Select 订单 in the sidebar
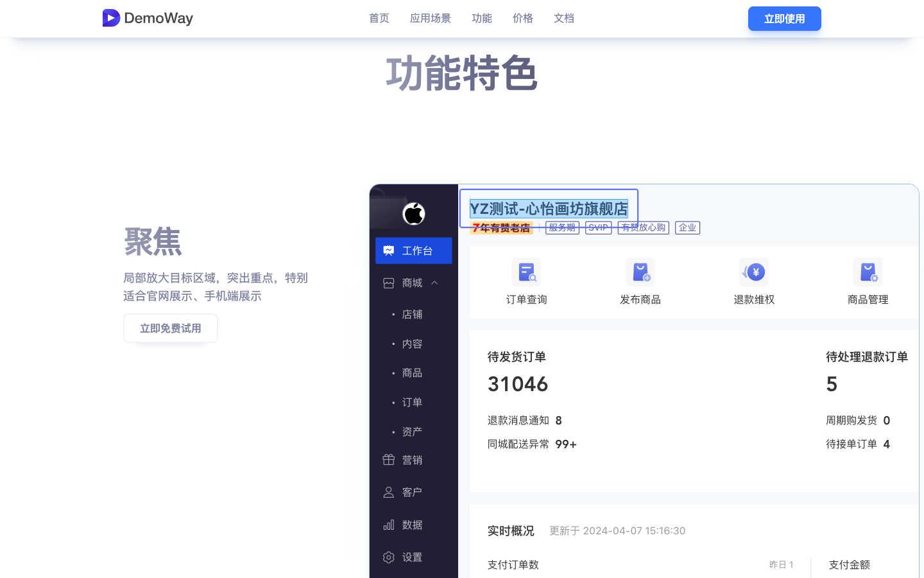Image resolution: width=924 pixels, height=578 pixels. coord(411,401)
